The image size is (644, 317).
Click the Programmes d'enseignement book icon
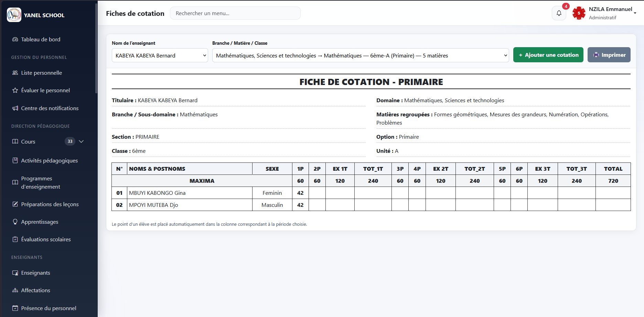click(x=15, y=182)
